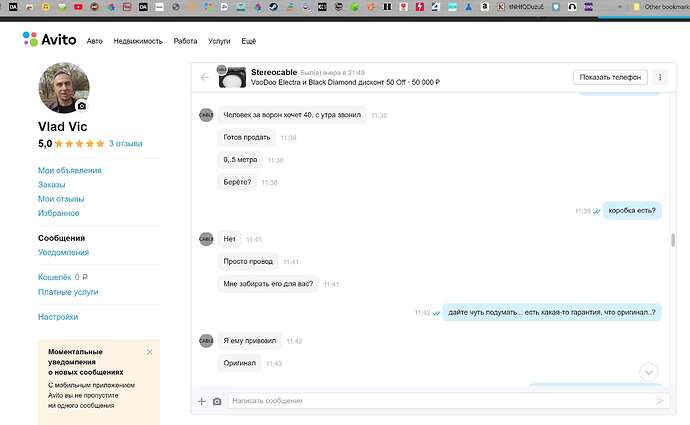Open the VooDoo cable listing thumbnail
690x425 pixels.
pos(232,77)
